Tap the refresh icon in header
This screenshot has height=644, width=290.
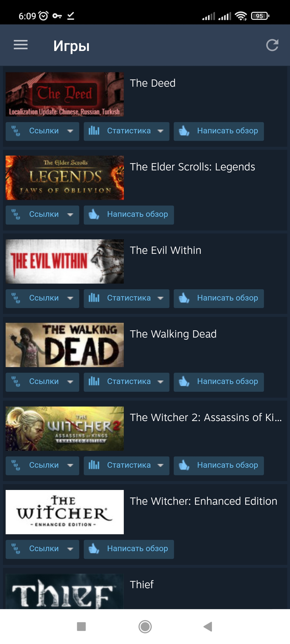[x=272, y=45]
